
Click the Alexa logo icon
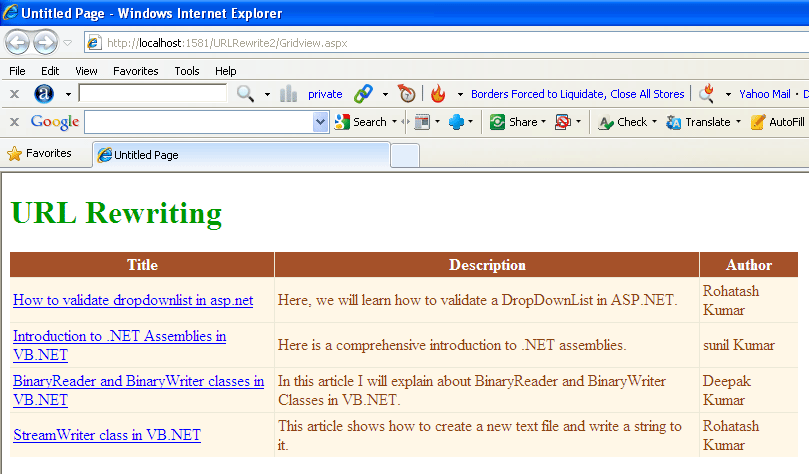point(44,94)
